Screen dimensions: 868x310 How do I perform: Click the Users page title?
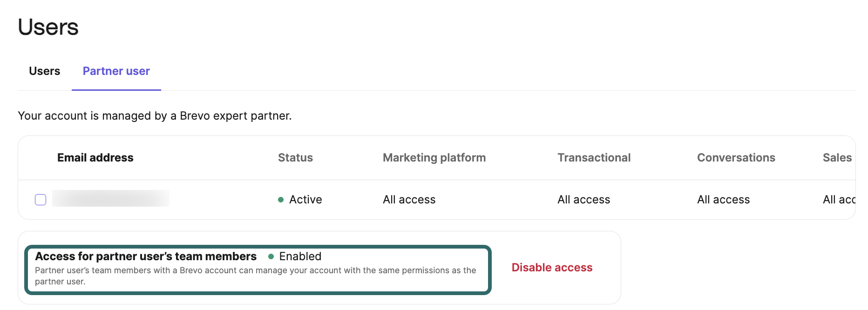point(48,27)
